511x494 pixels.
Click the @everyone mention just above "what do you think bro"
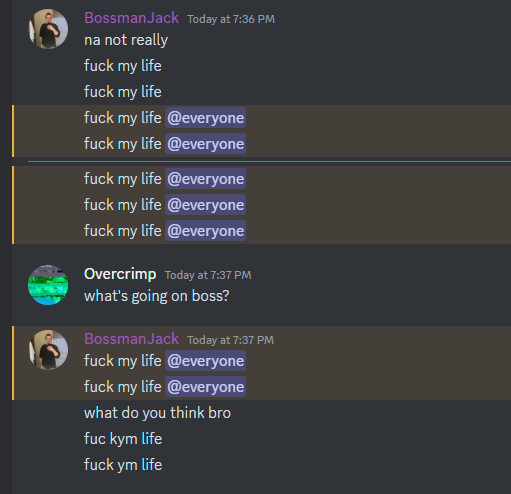(x=205, y=387)
